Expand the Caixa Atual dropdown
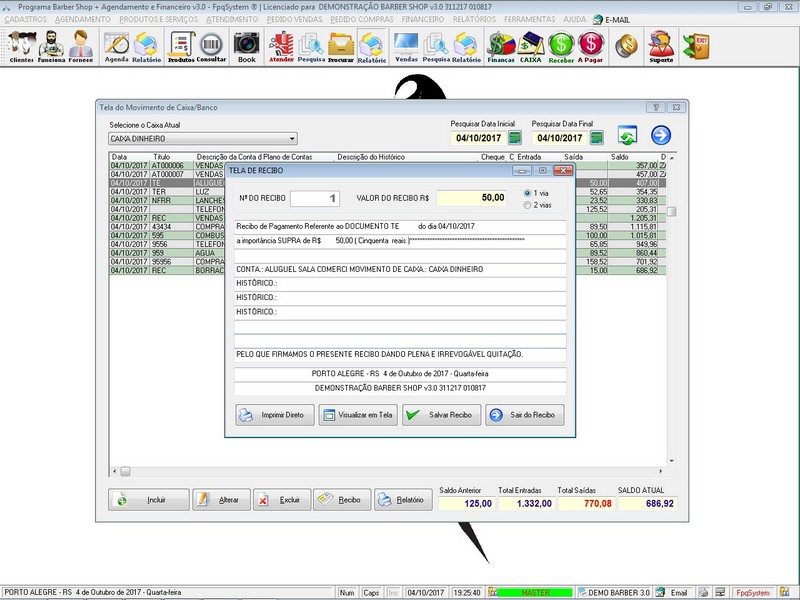Viewport: 800px width, 600px height. pos(292,139)
